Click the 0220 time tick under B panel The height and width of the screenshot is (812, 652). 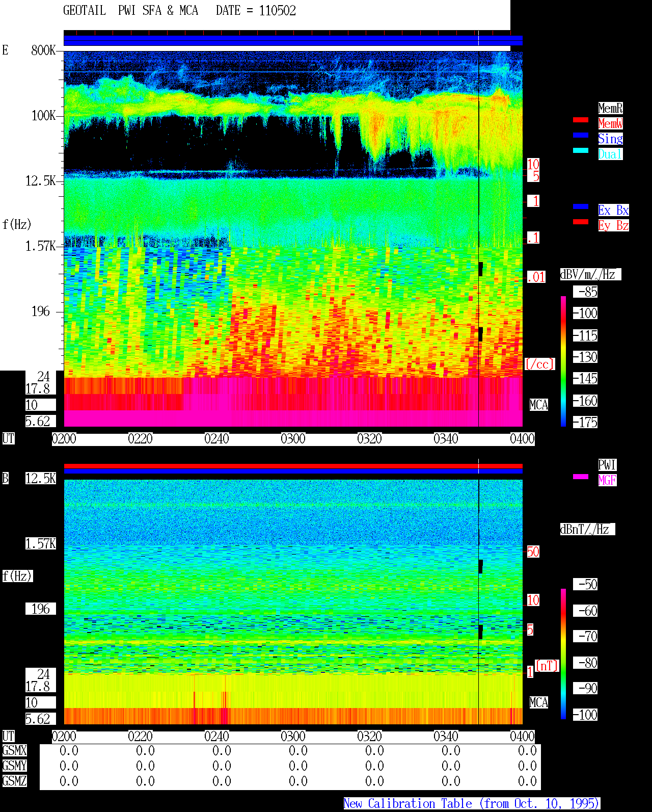[141, 736]
